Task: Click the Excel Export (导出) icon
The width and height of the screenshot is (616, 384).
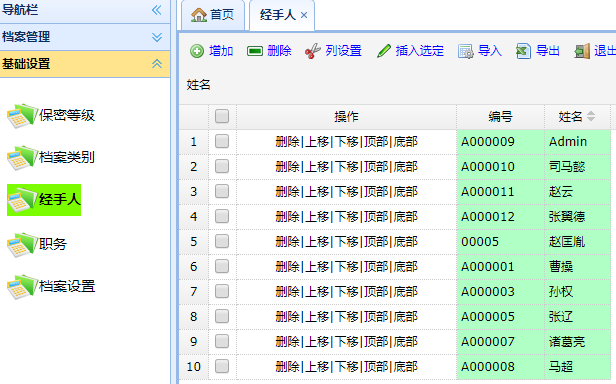Action: (523, 51)
